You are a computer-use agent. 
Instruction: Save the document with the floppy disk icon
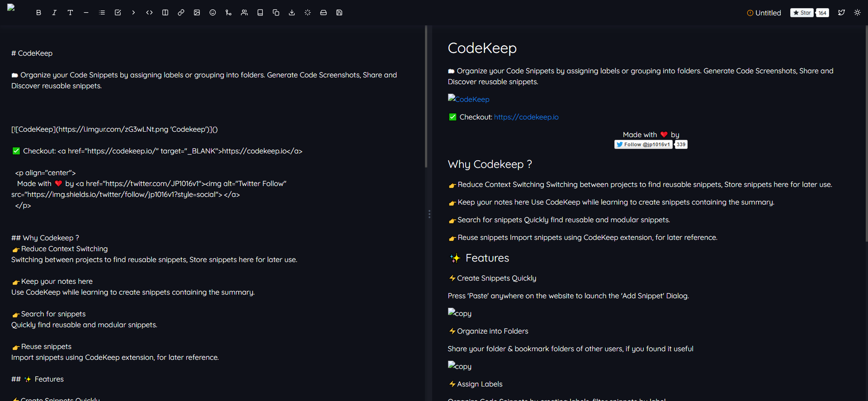pos(339,13)
